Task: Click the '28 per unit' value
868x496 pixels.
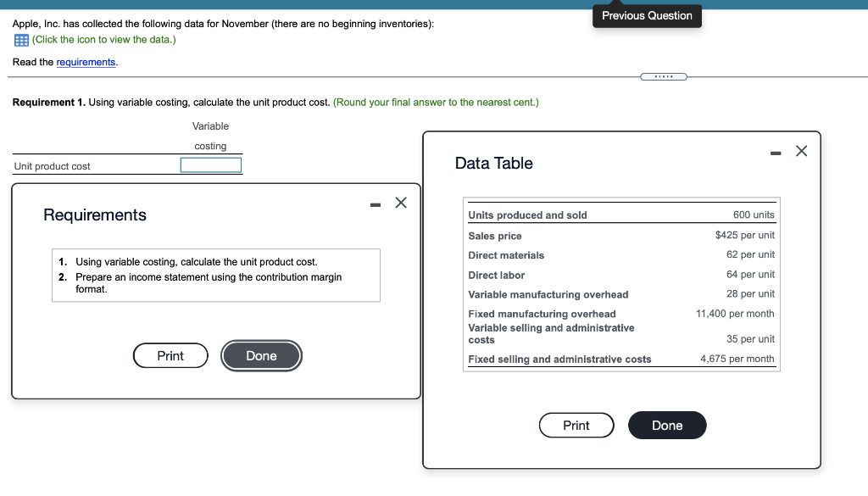Action: [x=750, y=294]
